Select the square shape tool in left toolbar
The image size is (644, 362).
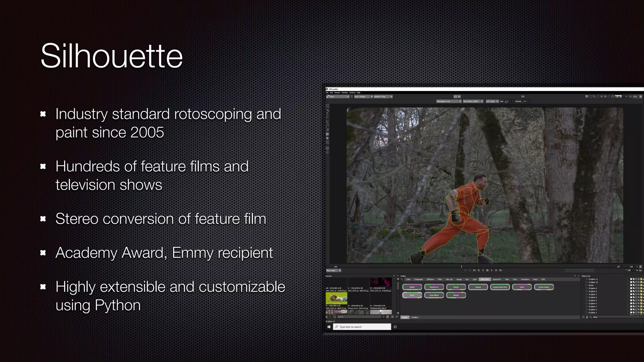coord(327,134)
